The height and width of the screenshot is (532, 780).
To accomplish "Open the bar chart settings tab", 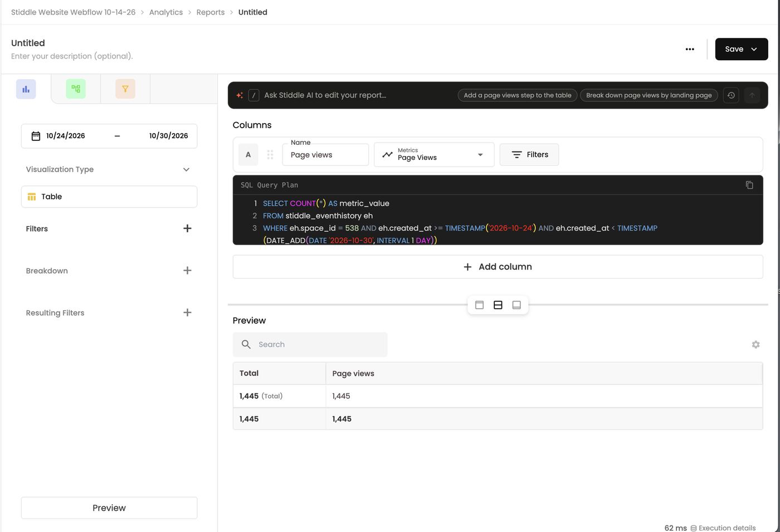I will (26, 89).
